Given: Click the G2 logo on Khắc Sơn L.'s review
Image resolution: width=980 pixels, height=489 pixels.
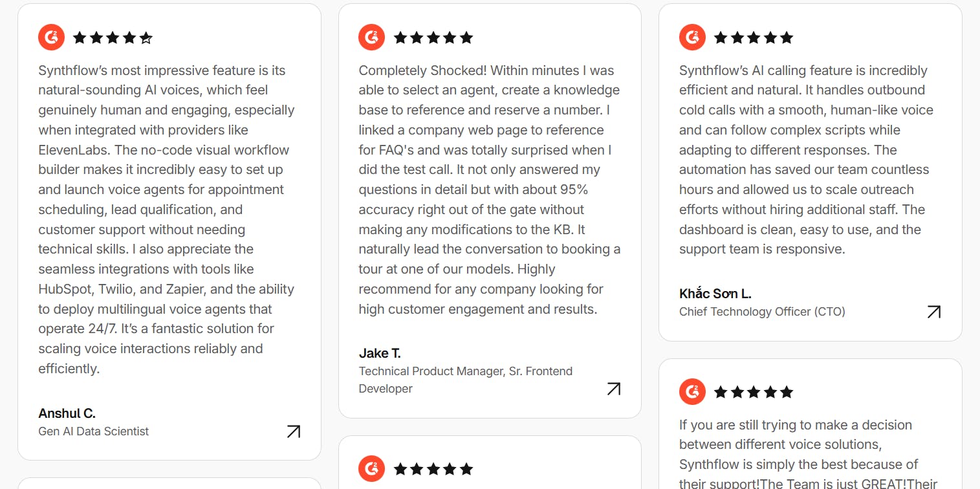Looking at the screenshot, I should [692, 38].
